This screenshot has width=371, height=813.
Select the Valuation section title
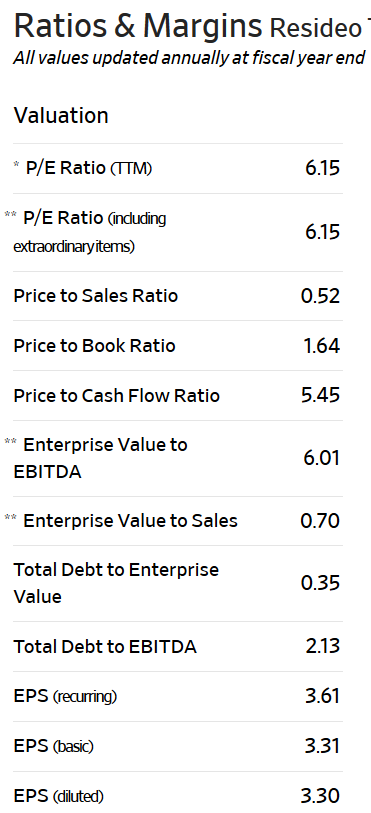click(x=61, y=115)
